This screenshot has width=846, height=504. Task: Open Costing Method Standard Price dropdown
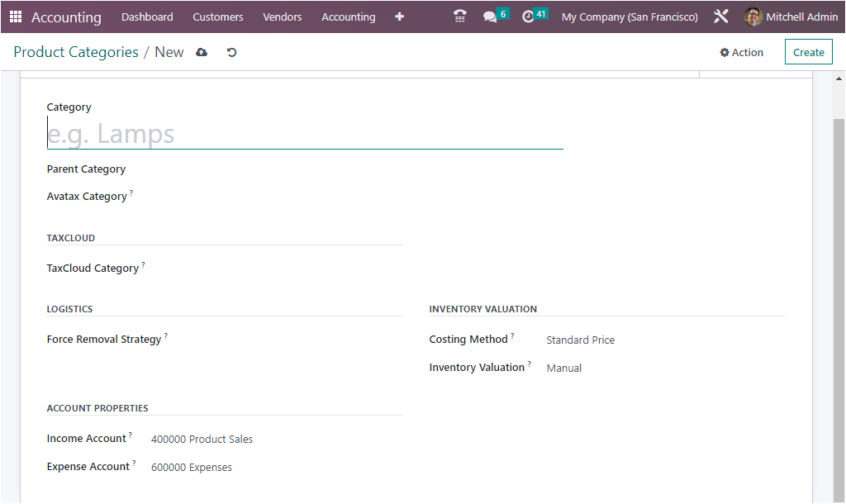581,340
